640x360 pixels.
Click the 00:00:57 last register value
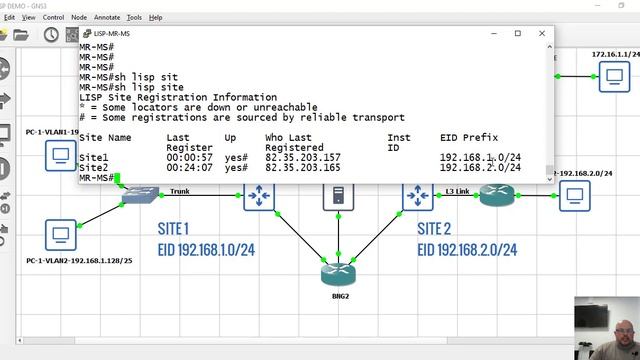point(189,158)
